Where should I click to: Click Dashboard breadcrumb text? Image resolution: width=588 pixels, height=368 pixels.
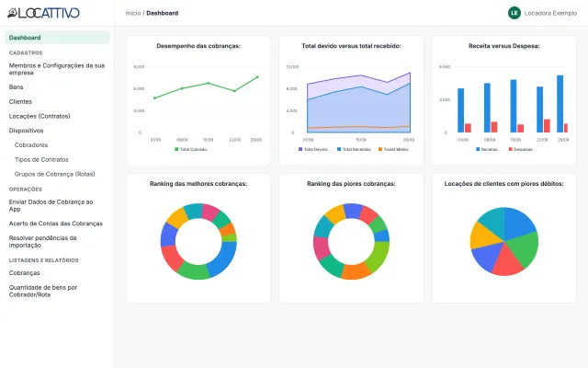click(163, 13)
